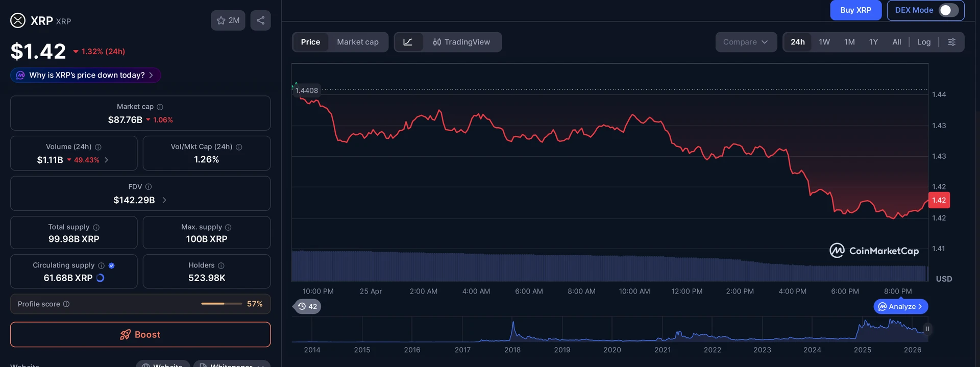Click the pause handle on the range navigator
This screenshot has height=367, width=980.
[x=927, y=329]
